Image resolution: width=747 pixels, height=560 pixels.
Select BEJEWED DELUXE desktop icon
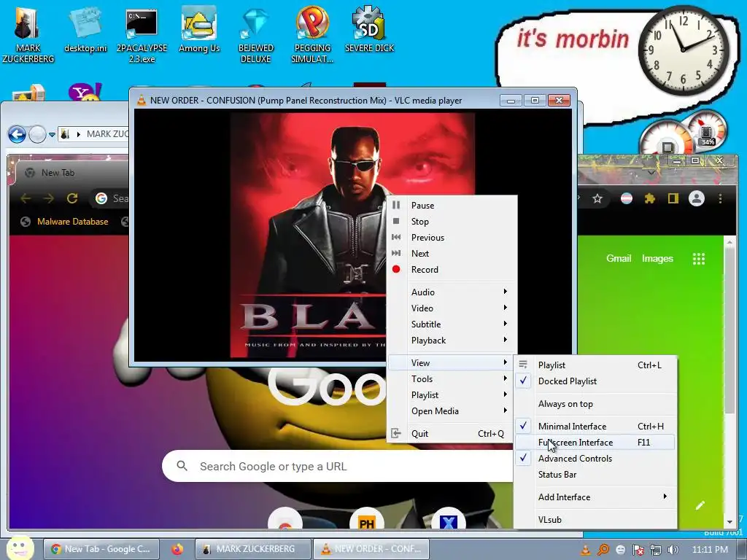pyautogui.click(x=256, y=36)
